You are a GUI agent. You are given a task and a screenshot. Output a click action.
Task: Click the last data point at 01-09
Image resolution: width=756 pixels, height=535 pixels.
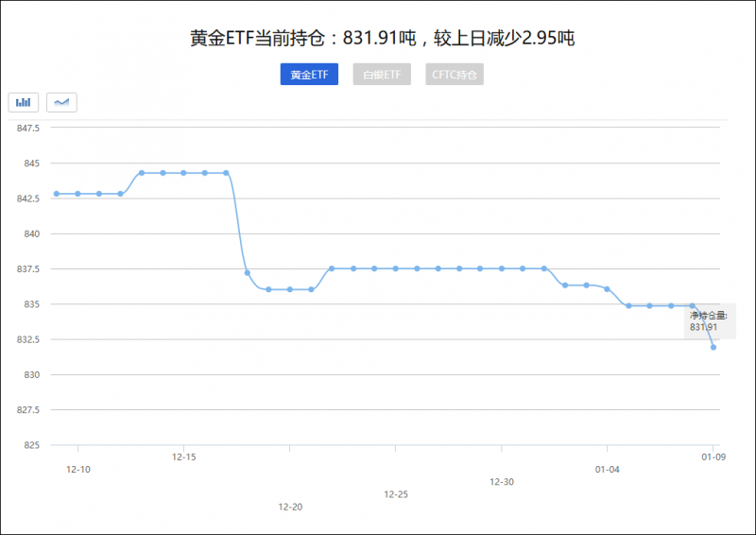713,347
